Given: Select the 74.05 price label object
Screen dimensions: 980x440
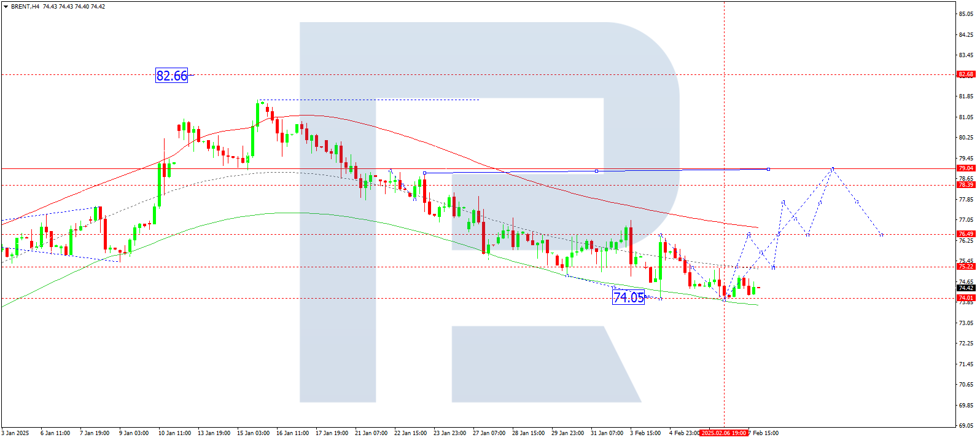Looking at the screenshot, I should tap(629, 297).
